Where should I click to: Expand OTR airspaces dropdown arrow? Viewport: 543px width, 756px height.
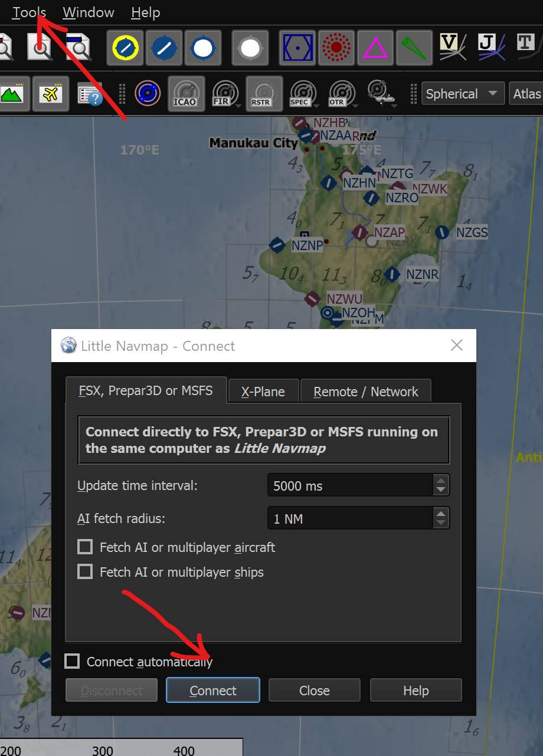[x=356, y=106]
